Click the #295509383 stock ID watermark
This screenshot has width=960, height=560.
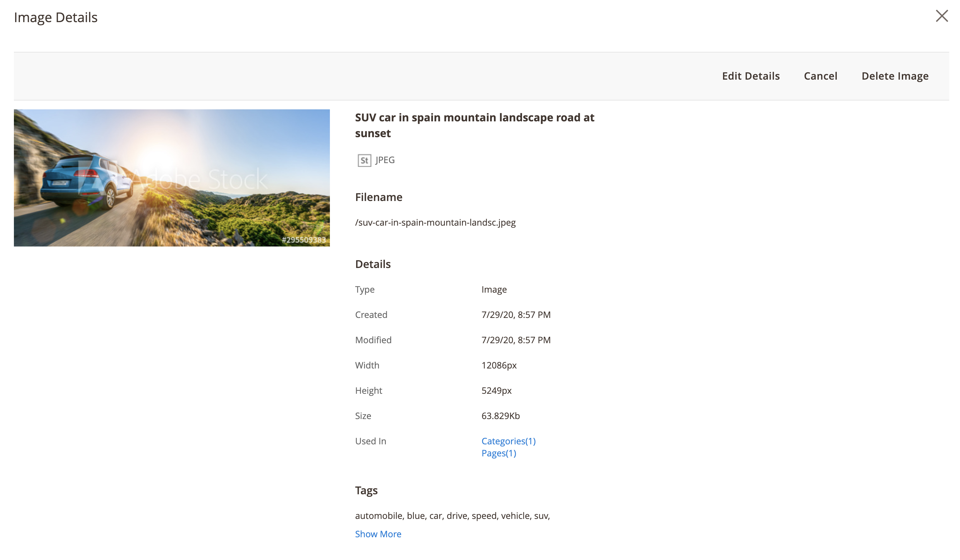[x=304, y=240]
